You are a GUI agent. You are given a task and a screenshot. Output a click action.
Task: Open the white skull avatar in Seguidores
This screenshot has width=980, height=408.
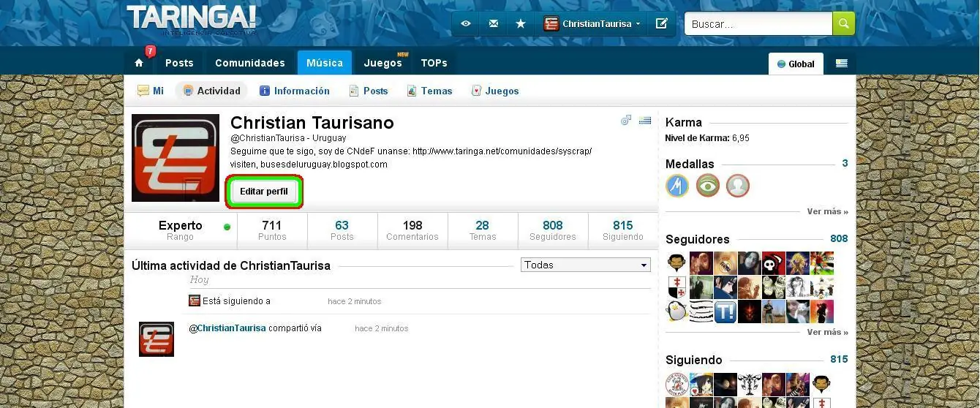774,263
